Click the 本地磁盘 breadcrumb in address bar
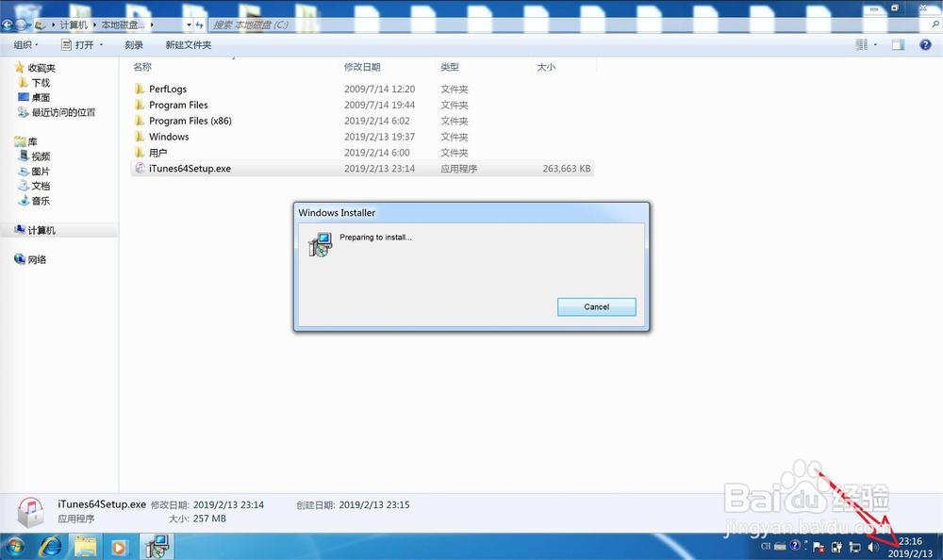The height and width of the screenshot is (560, 943). pos(122,25)
